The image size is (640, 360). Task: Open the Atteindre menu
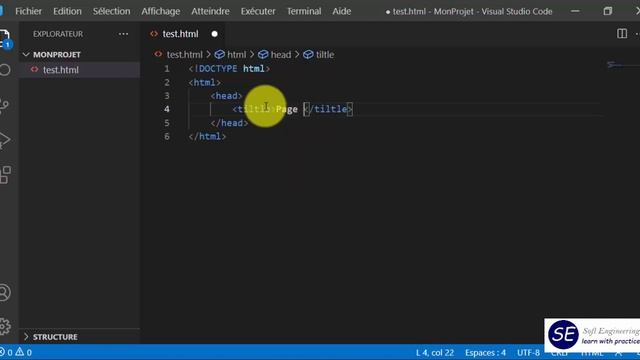[x=210, y=11]
